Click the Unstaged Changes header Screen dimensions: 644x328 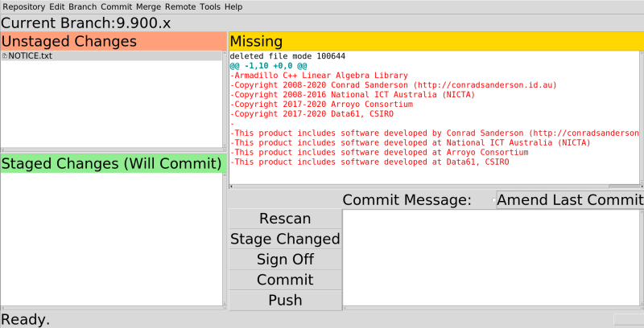click(x=114, y=42)
